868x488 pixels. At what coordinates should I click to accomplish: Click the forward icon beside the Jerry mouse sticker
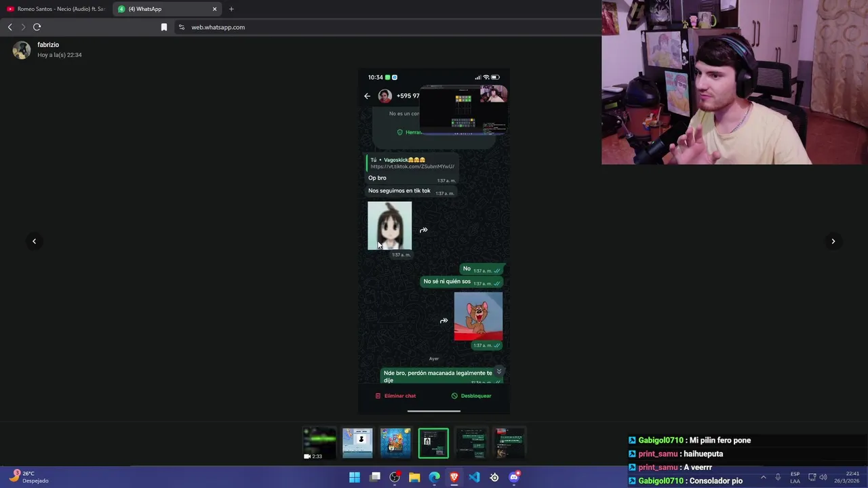click(x=443, y=321)
